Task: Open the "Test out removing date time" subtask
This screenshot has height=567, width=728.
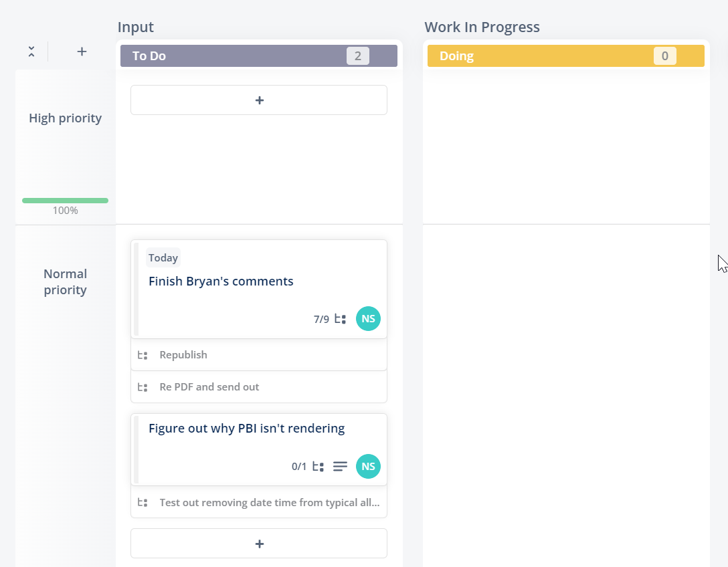Action: (x=258, y=503)
